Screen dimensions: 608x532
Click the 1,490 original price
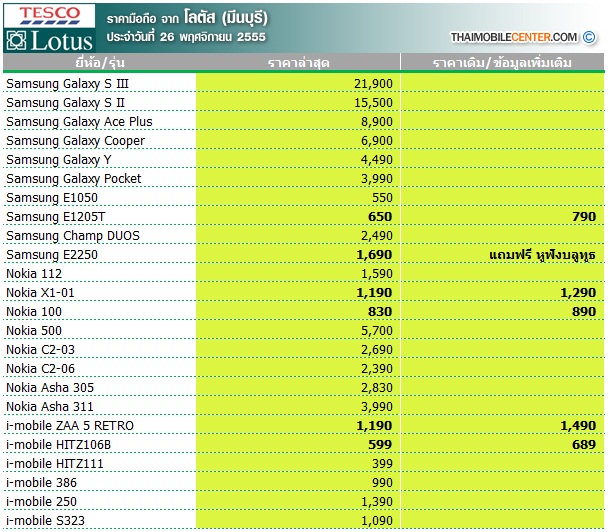click(x=578, y=425)
